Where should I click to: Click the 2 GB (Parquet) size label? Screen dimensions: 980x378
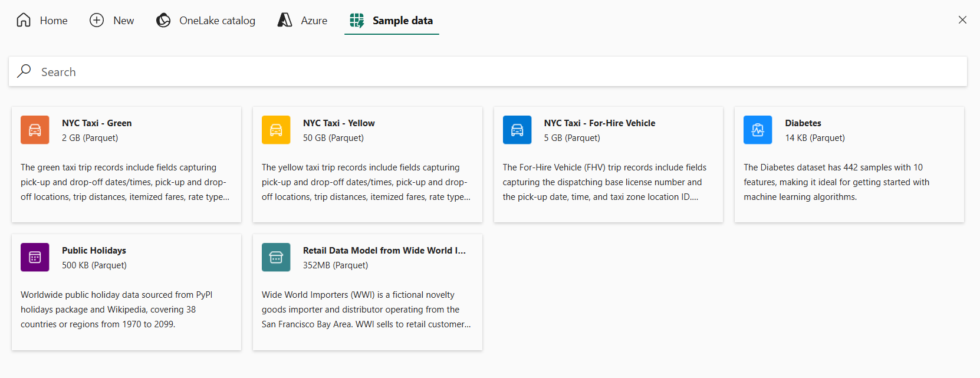[90, 138]
